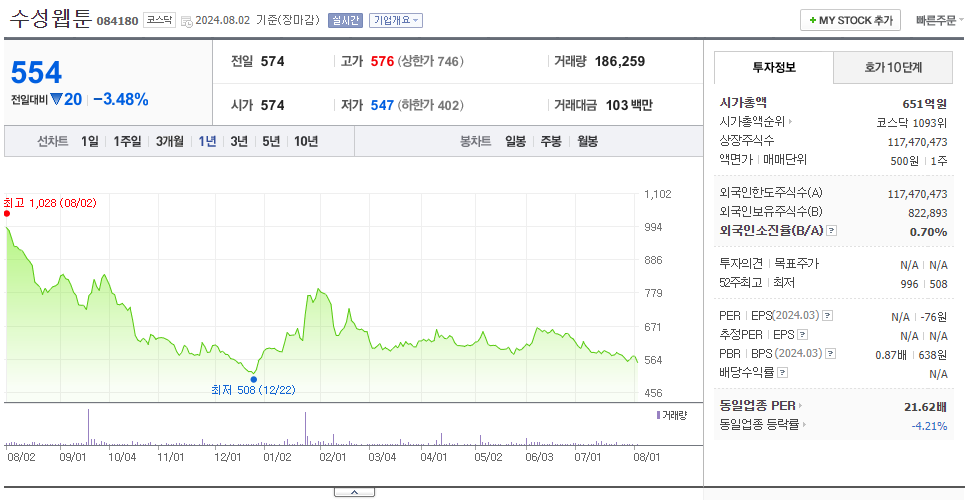
Task: Click 상한가 746 limit text
Action: [430, 61]
